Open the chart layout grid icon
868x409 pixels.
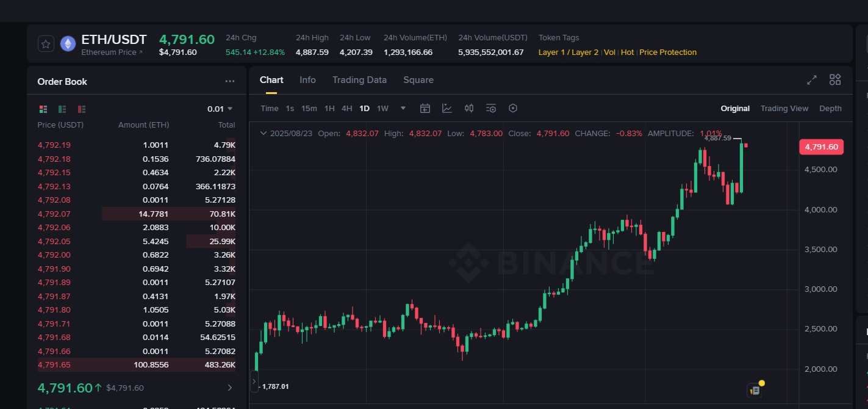point(834,79)
